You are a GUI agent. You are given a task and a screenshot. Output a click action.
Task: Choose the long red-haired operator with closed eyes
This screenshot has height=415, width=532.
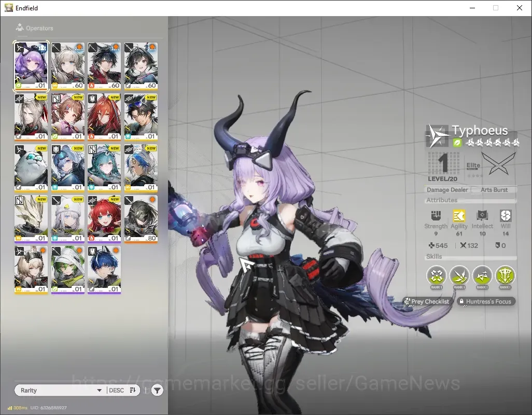coord(104,117)
